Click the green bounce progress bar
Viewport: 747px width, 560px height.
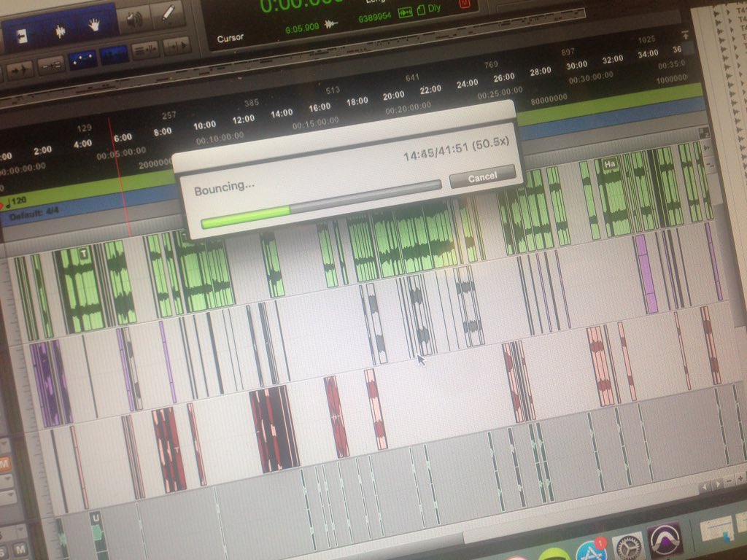321,203
